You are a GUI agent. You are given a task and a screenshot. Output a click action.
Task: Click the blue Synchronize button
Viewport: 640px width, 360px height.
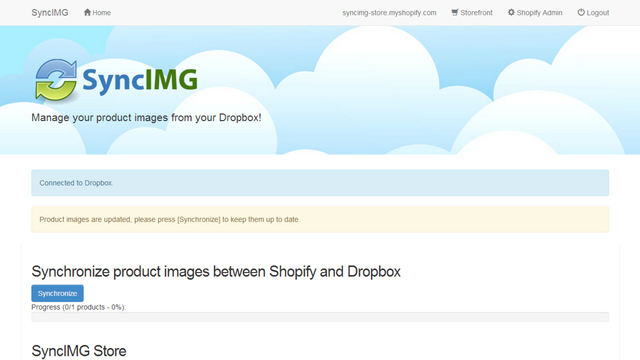point(58,293)
